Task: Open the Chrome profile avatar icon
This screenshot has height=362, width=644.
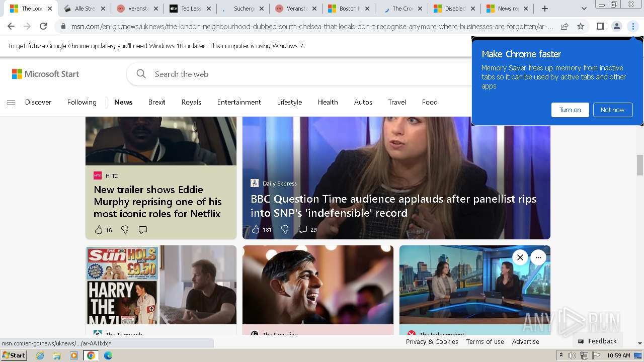Action: tap(617, 26)
